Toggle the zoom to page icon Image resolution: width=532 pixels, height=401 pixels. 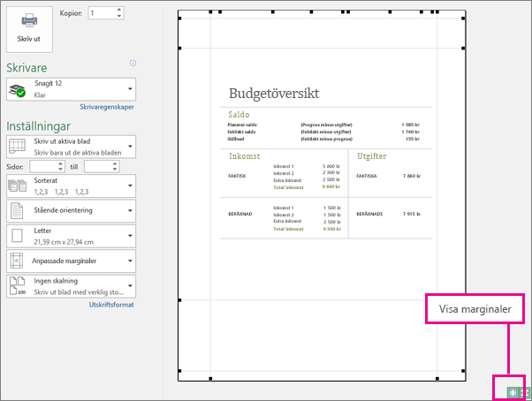tap(525, 393)
